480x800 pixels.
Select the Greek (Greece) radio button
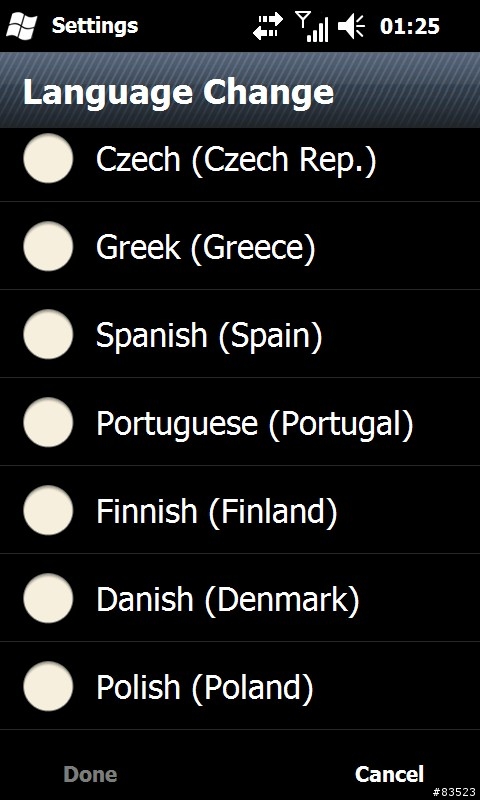48,246
